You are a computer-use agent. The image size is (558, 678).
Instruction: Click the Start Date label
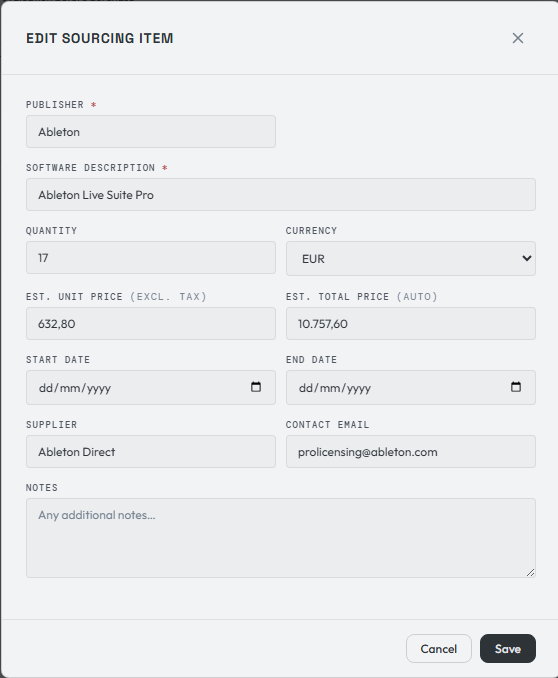click(x=58, y=360)
